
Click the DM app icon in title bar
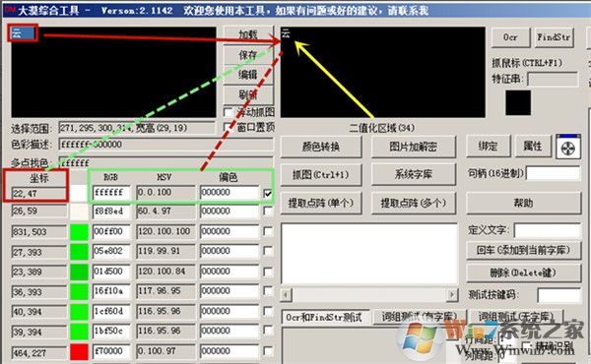[x=10, y=10]
